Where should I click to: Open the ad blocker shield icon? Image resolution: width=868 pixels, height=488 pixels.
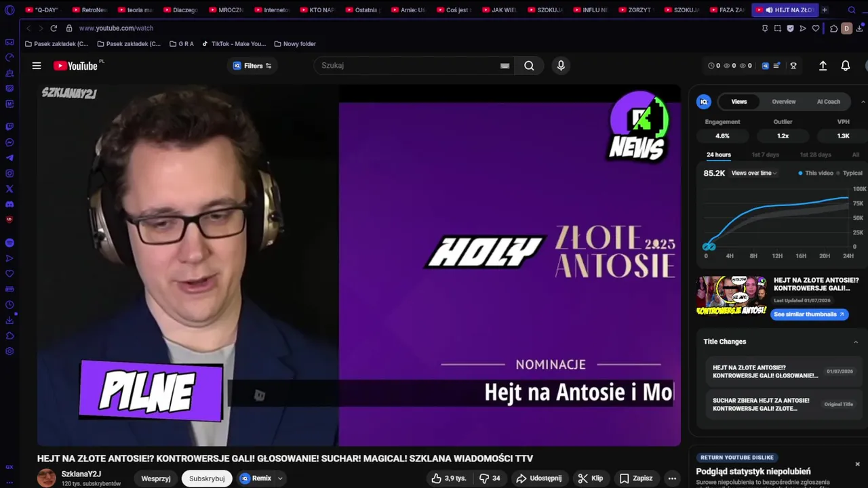point(790,28)
